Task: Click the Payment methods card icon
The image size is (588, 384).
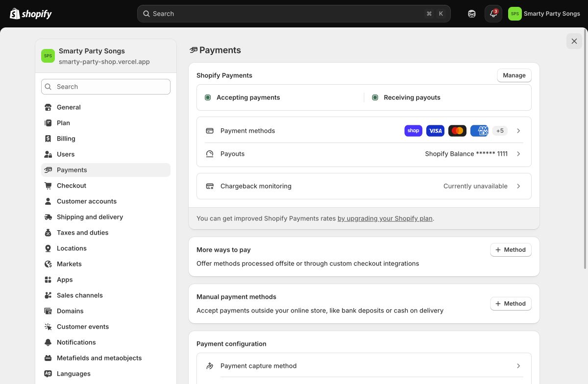Action: tap(210, 131)
